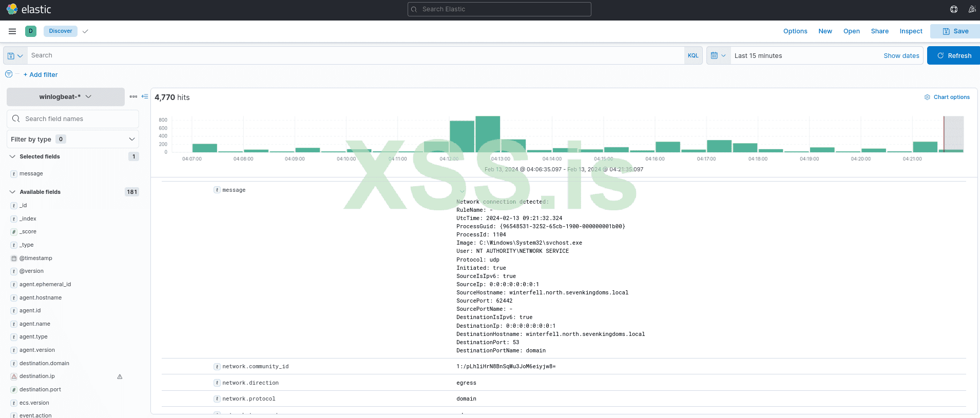Click the network.protocol value domain
This screenshot has height=418, width=980.
point(466,399)
